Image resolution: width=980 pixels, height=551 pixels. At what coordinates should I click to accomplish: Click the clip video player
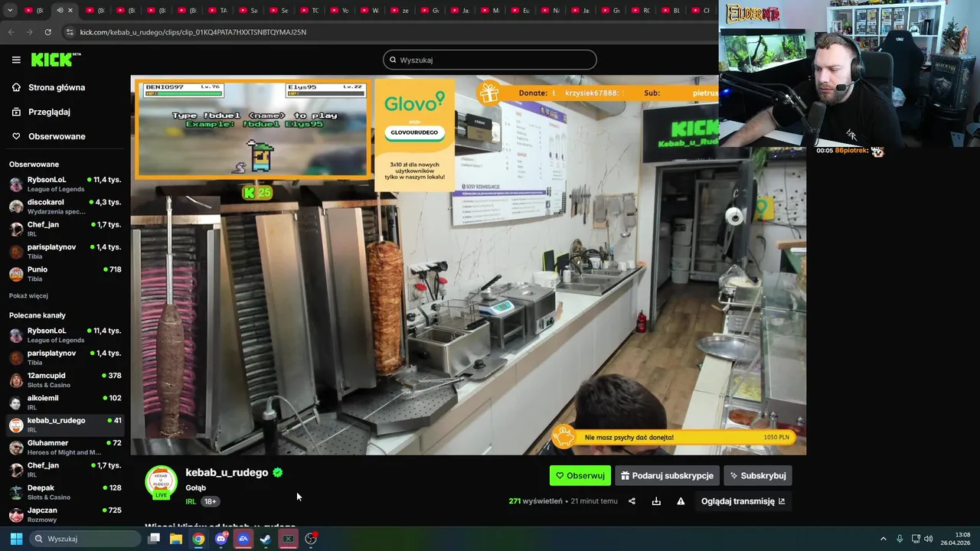point(468,265)
